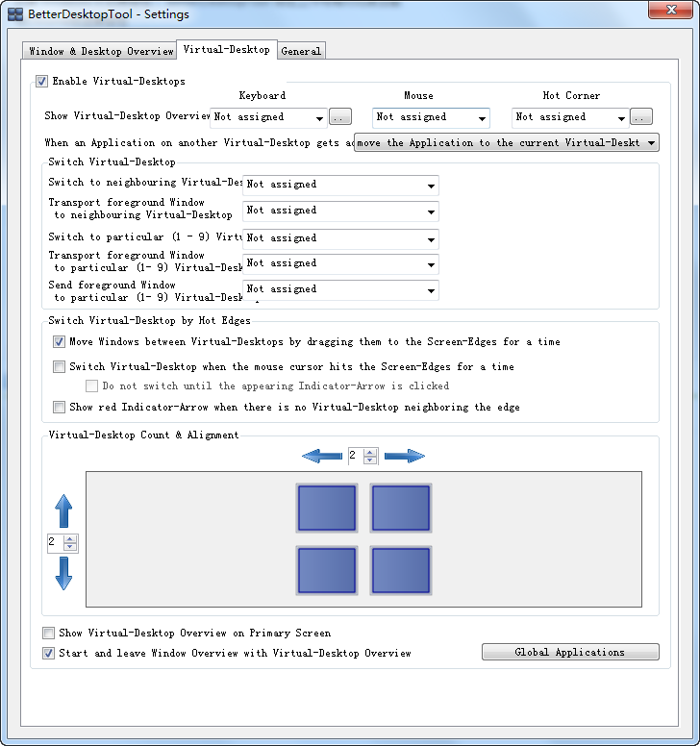Click the BetterDesktopTool title bar icon

[x=15, y=14]
